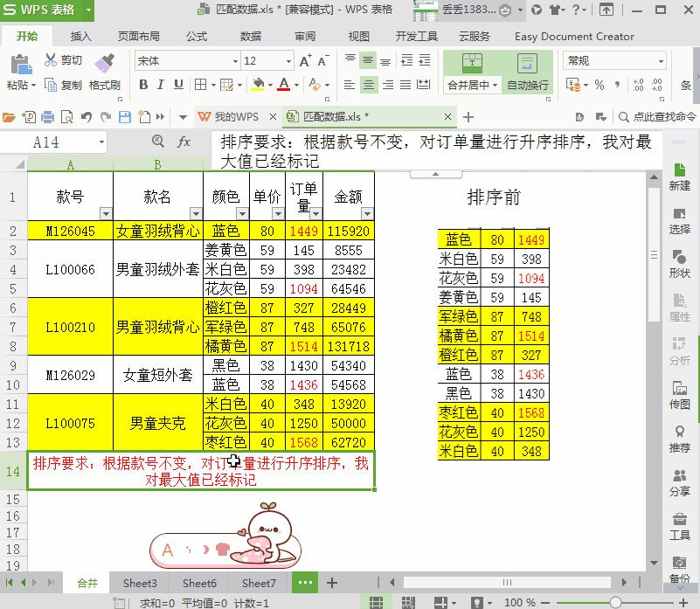Click the A14 cell name box
This screenshot has height=609, width=700.
tap(48, 141)
